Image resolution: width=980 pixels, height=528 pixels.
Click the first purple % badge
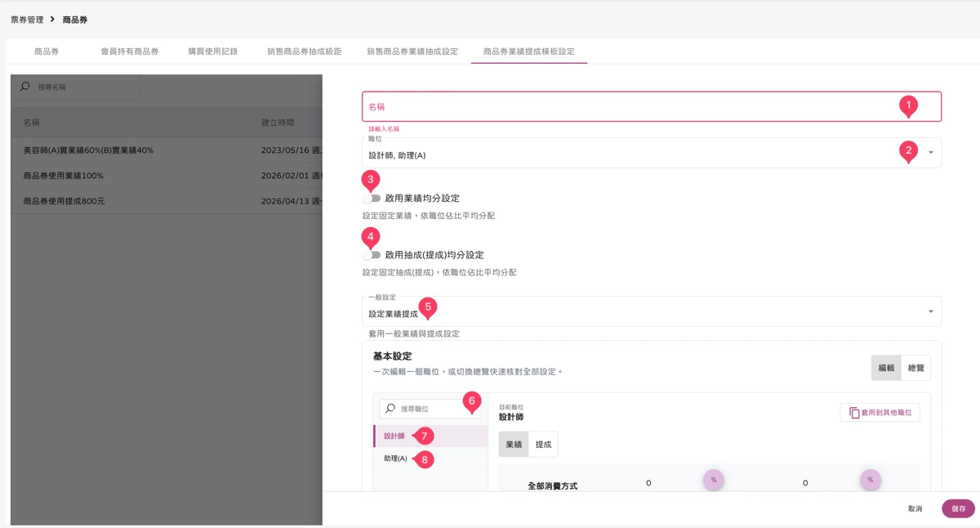[x=714, y=480]
